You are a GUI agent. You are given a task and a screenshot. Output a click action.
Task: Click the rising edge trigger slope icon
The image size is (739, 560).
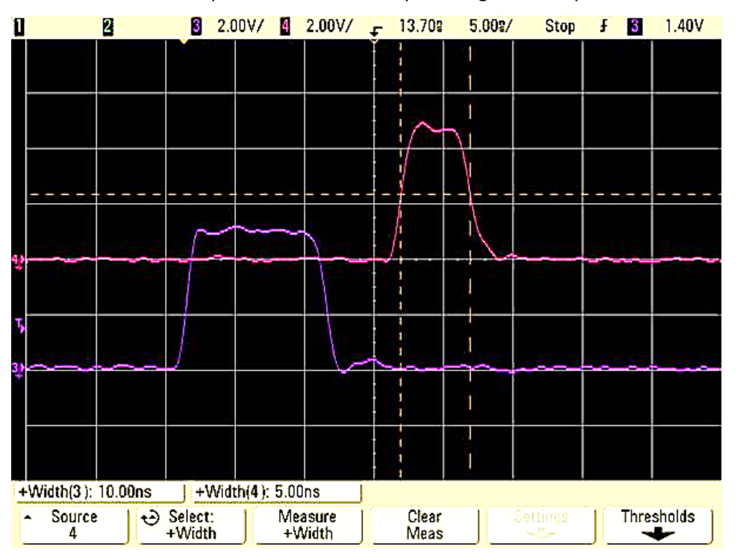pos(603,26)
